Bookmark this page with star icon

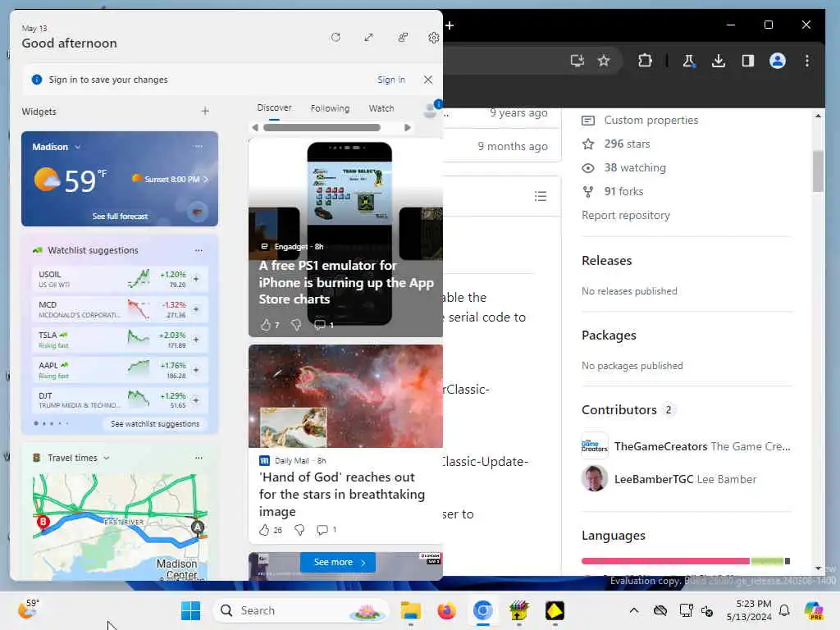pyautogui.click(x=604, y=61)
